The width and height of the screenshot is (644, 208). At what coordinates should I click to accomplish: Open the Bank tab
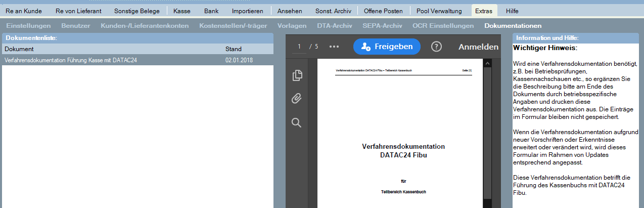(211, 11)
